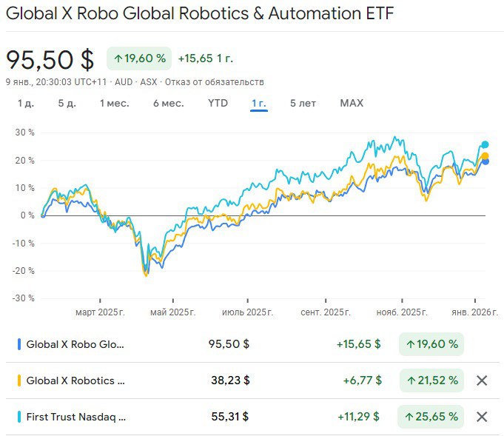Open the Global X Robo Glo... row
Image resolution: width=504 pixels, height=436 pixels.
coord(75,344)
